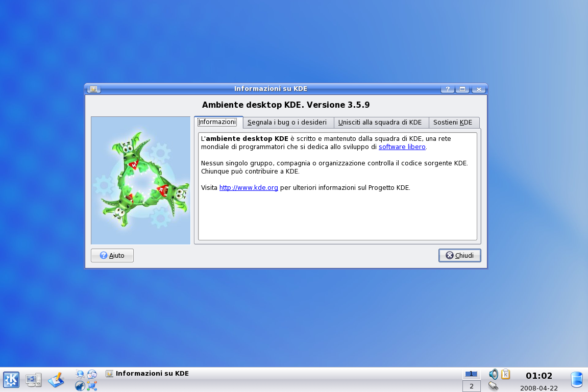
Task: Open the KDE K menu launcher
Action: tap(11, 380)
